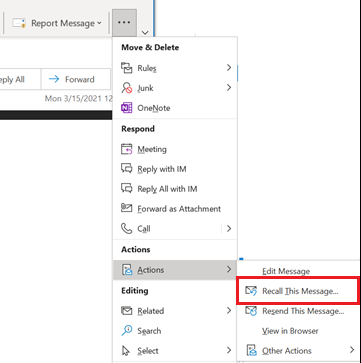Click the Meeting calendar icon
This screenshot has height=363, width=361.
click(x=127, y=149)
